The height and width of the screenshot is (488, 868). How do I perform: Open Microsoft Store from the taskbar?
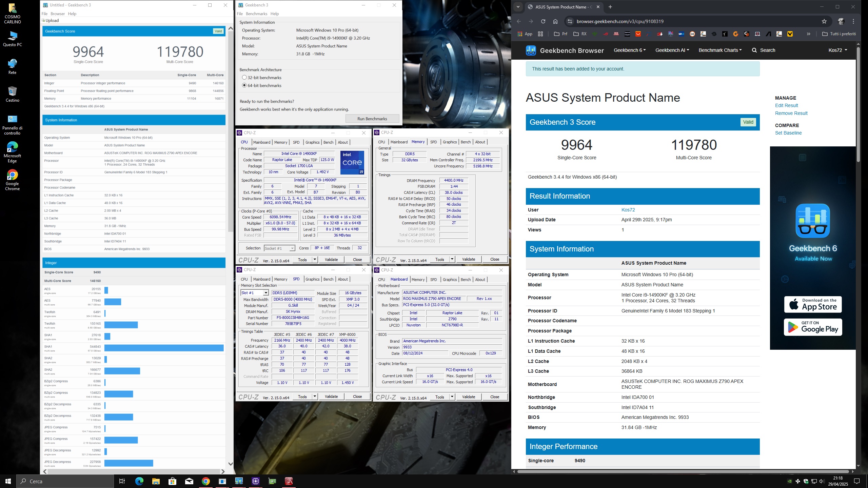tap(172, 481)
